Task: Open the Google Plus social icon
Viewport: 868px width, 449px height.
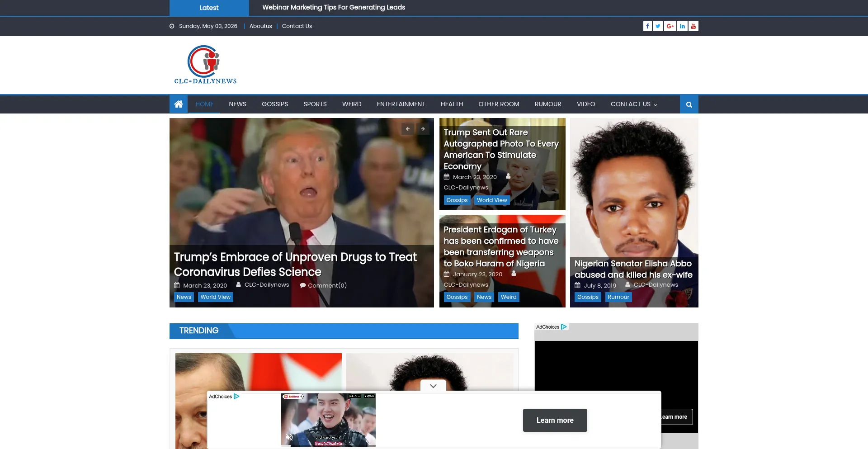Action: point(670,26)
